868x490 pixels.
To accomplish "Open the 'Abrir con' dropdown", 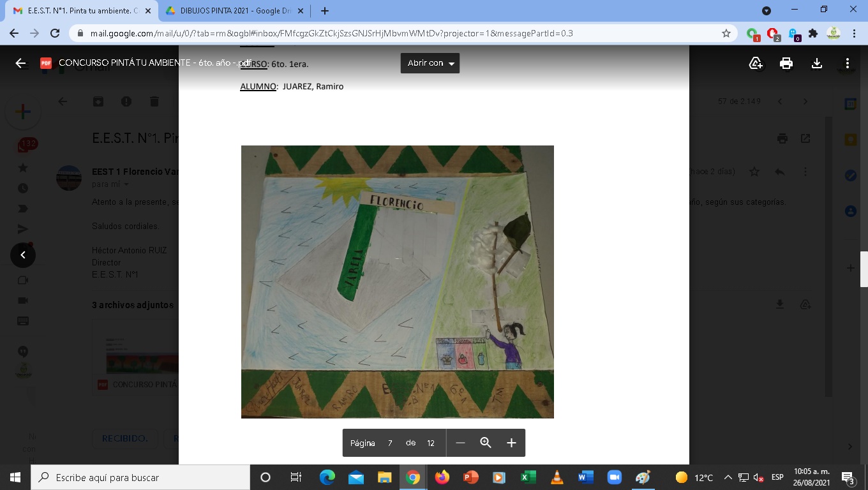I will pyautogui.click(x=430, y=63).
